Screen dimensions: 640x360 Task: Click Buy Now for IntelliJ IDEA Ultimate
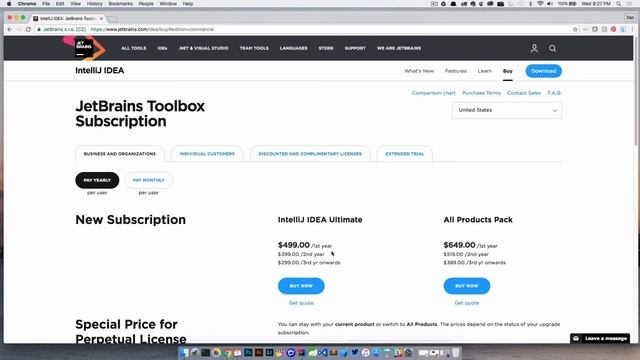301,286
